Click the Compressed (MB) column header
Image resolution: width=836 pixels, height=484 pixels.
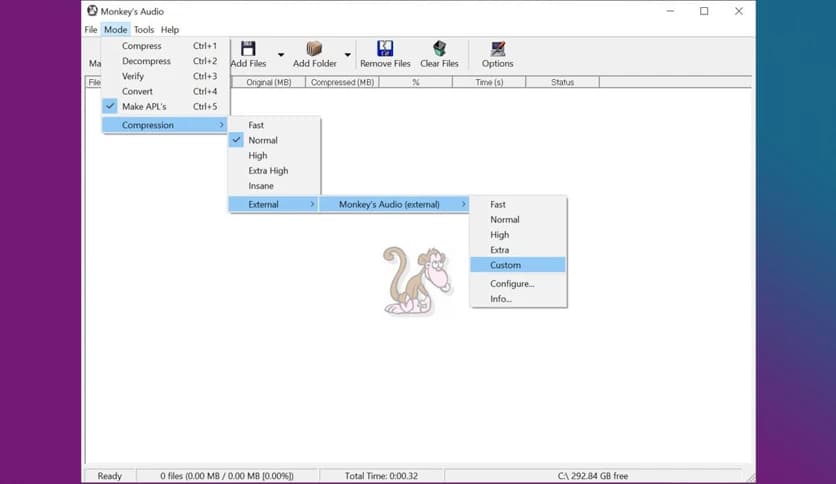pos(342,82)
